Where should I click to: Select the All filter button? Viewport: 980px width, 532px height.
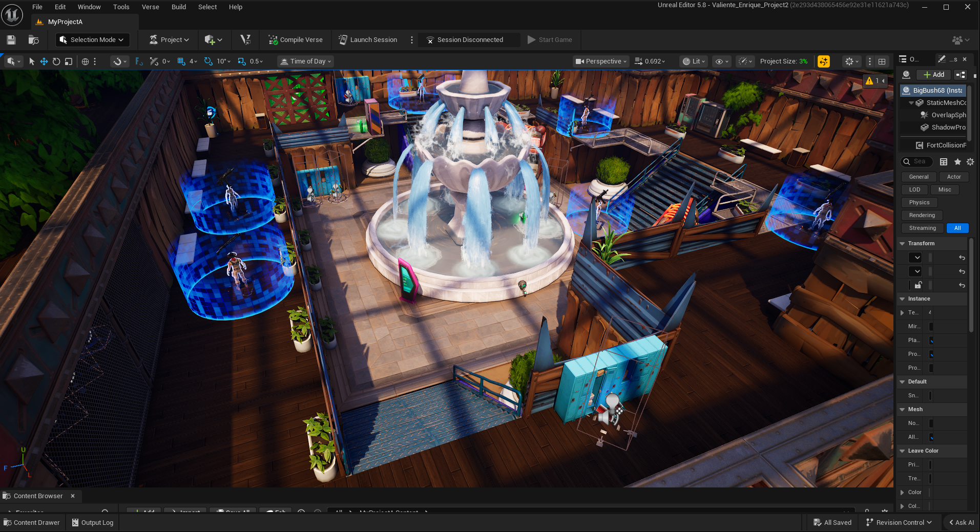click(957, 228)
